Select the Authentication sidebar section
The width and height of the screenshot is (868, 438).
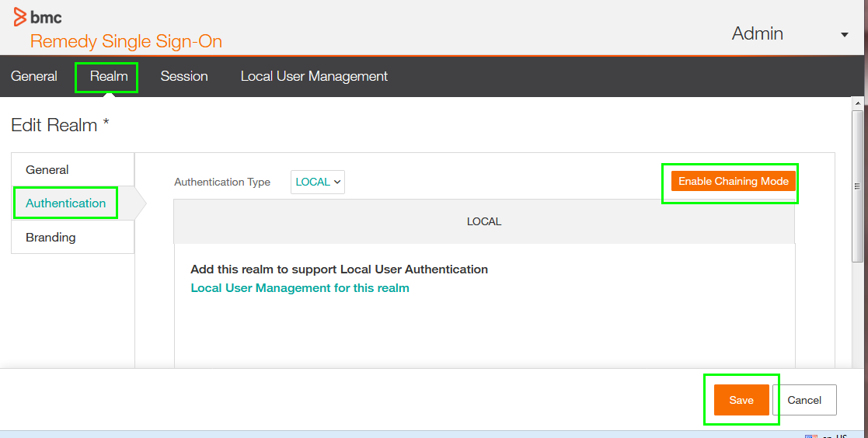tap(72, 203)
